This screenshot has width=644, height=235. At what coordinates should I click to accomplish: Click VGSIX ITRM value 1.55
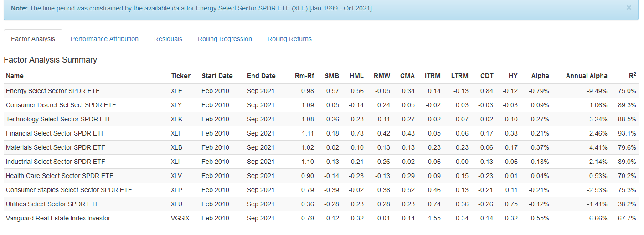click(434, 218)
